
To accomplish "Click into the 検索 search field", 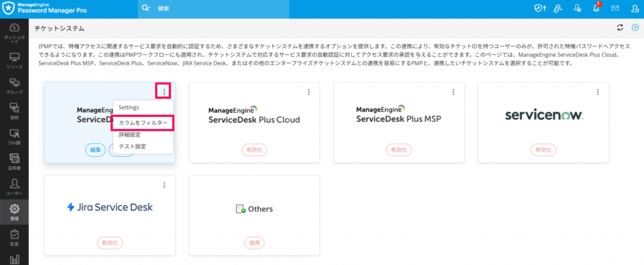I will coord(222,8).
